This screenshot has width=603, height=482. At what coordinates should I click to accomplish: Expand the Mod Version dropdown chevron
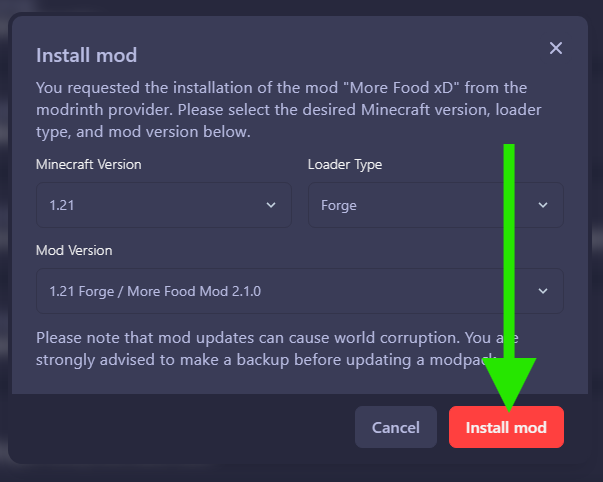click(543, 291)
